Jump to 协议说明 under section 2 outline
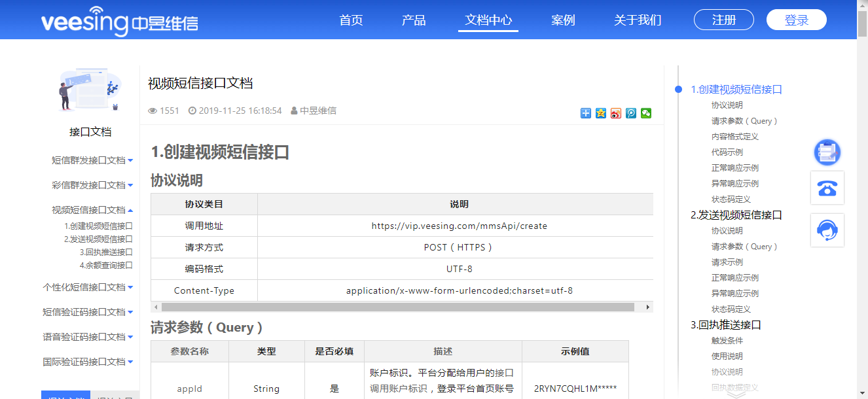The width and height of the screenshot is (868, 399). pyautogui.click(x=727, y=231)
